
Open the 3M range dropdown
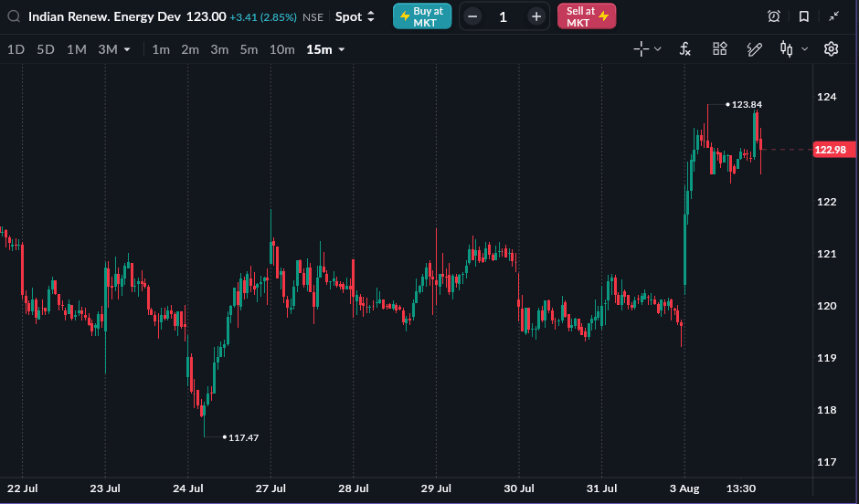pos(114,50)
